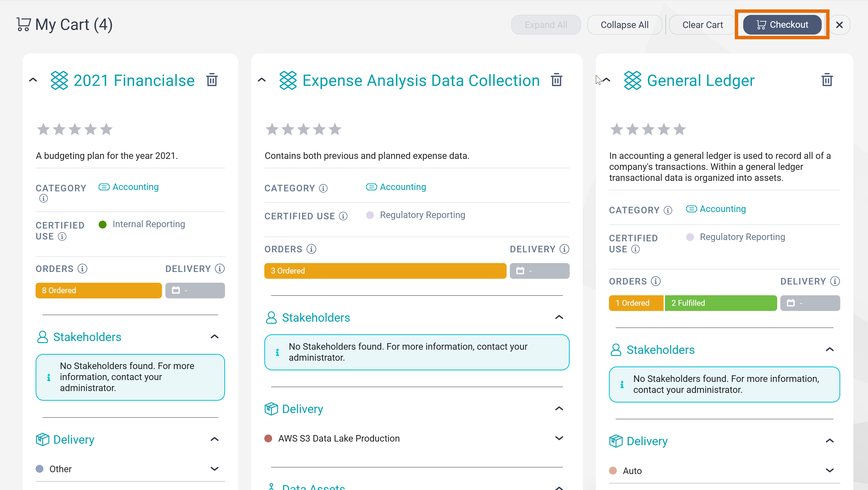Close the My Cart panel
The image size is (868, 490).
tap(839, 25)
